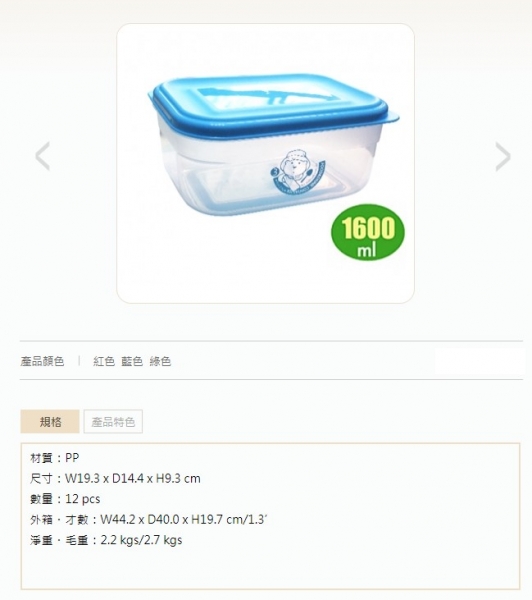Click the 材質 PP specification line

[x=55, y=458]
